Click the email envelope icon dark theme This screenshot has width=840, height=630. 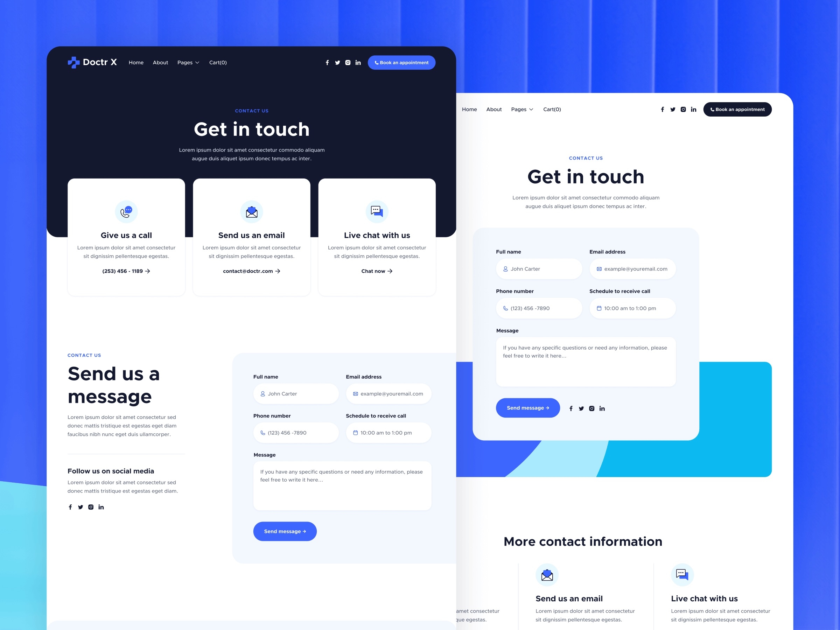[x=251, y=212]
